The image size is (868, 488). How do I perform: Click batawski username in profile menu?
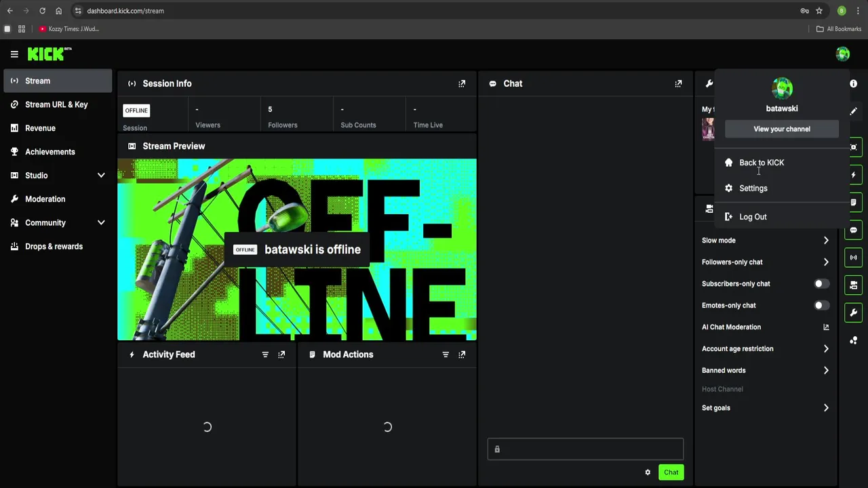tap(782, 108)
